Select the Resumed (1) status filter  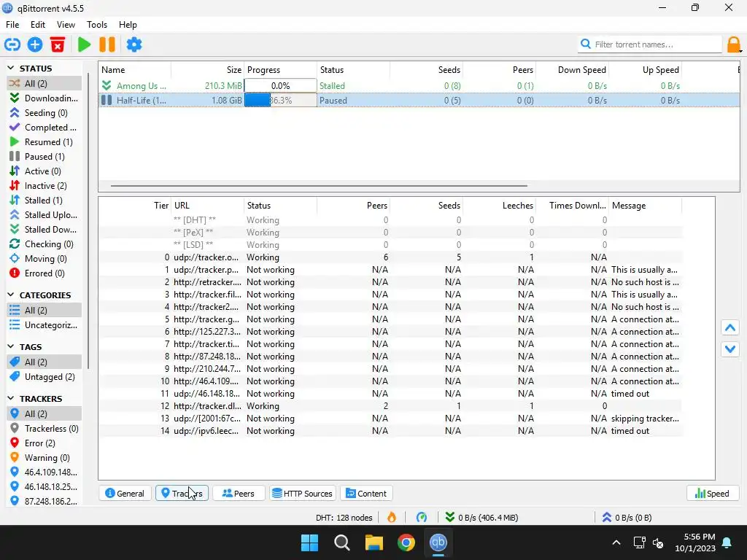(44, 142)
